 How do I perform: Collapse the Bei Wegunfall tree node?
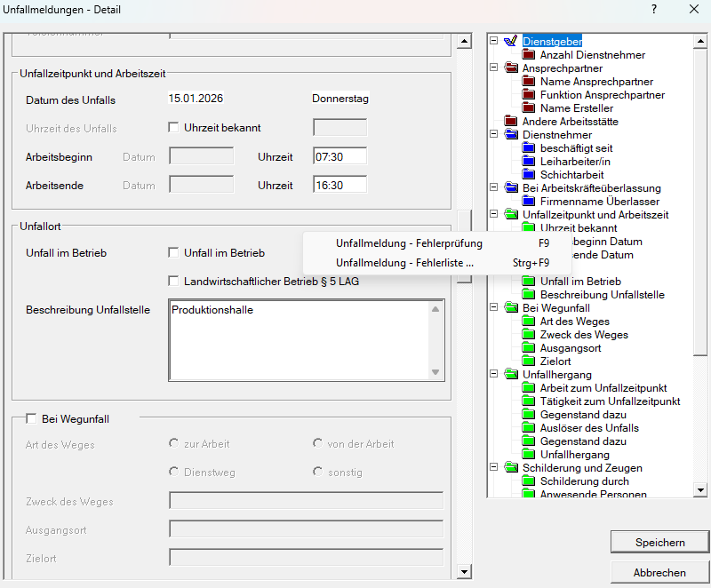[x=494, y=308]
